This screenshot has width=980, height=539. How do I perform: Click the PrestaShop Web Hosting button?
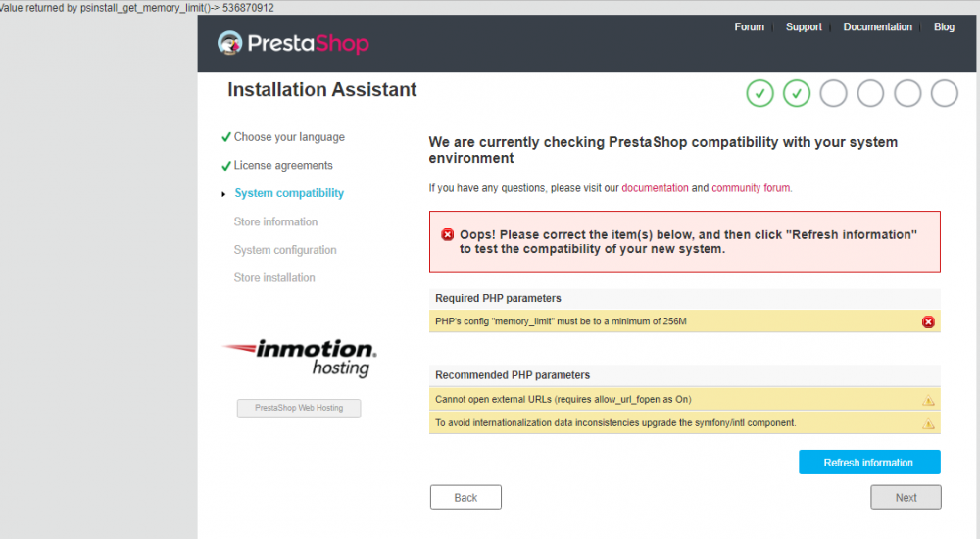point(299,408)
